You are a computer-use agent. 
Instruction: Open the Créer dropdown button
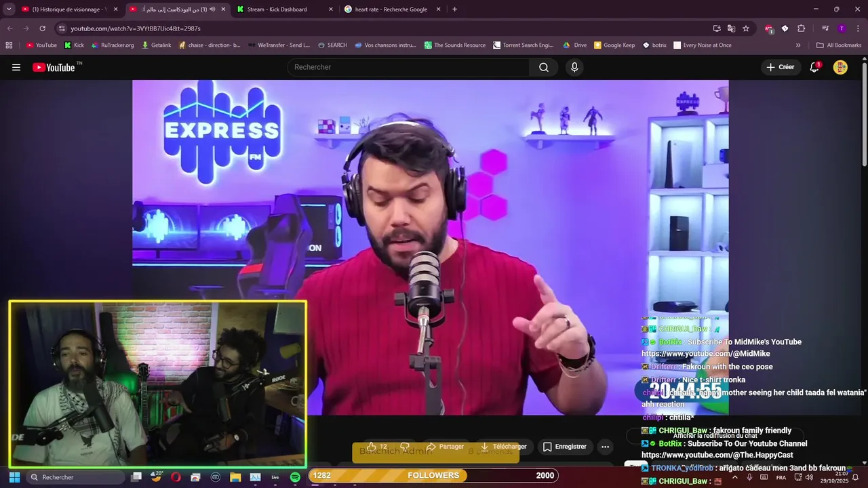[x=780, y=67]
